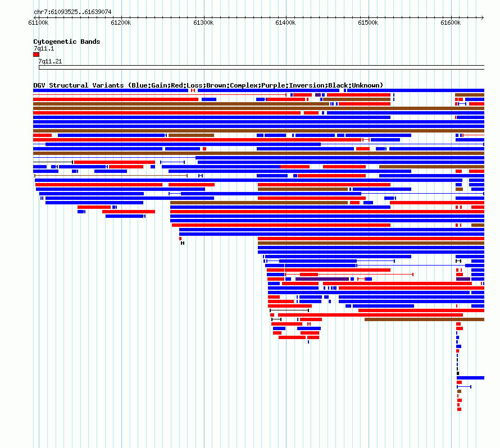Image resolution: width=500 pixels, height=448 pixels.
Task: Click the small black square variant near 61600k
Action: 458,373
